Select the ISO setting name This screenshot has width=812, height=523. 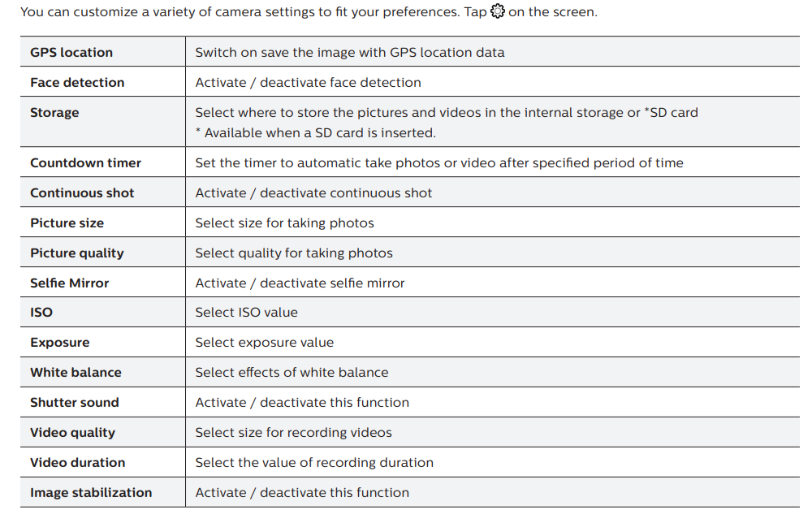41,312
